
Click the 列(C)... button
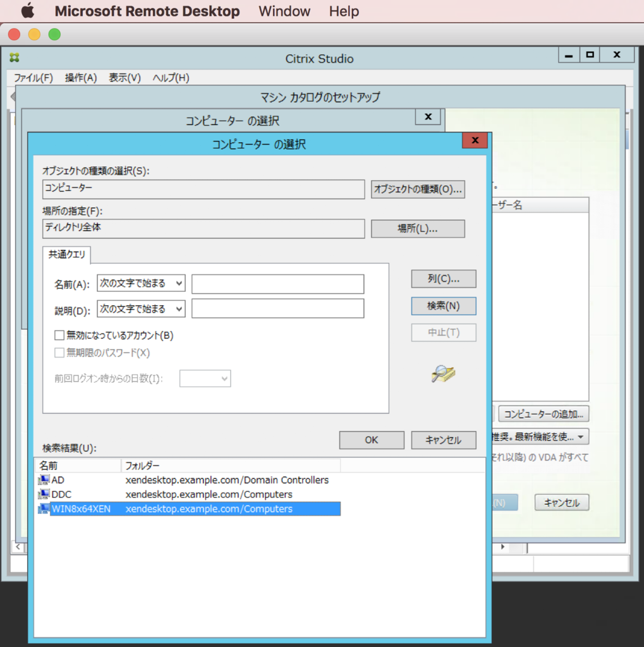(444, 279)
